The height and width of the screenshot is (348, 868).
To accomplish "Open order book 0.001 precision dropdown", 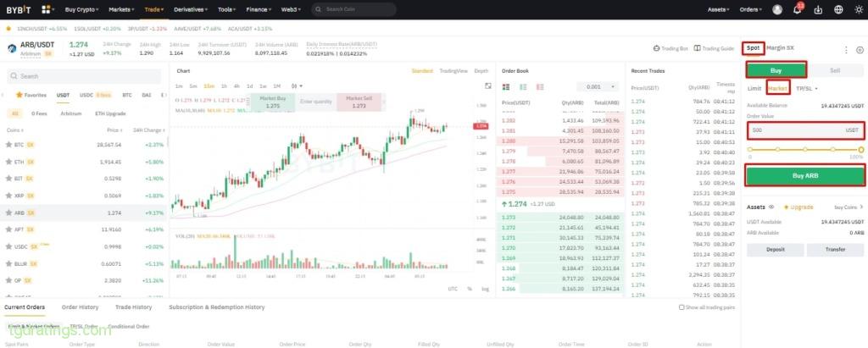I will [598, 87].
